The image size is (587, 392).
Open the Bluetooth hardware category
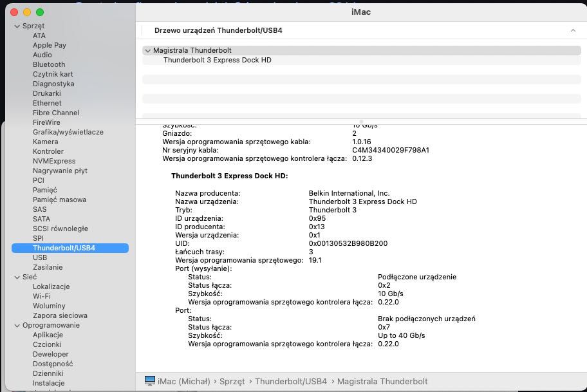point(49,64)
